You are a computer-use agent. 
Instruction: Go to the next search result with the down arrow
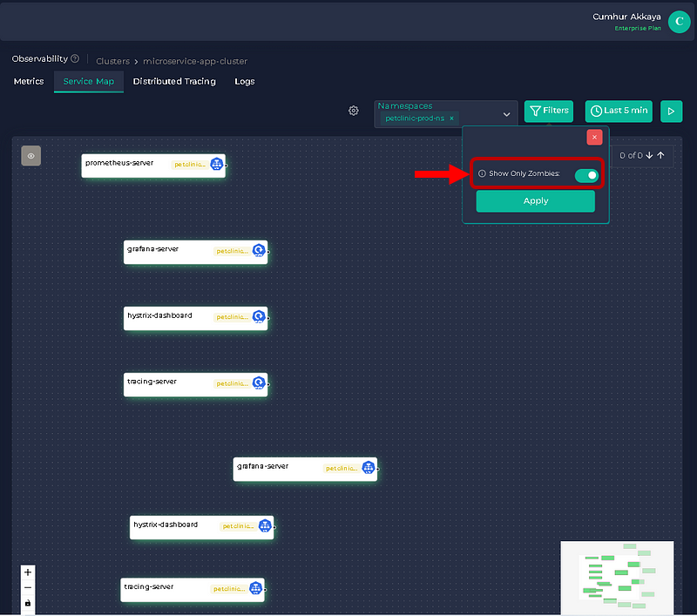click(x=649, y=156)
